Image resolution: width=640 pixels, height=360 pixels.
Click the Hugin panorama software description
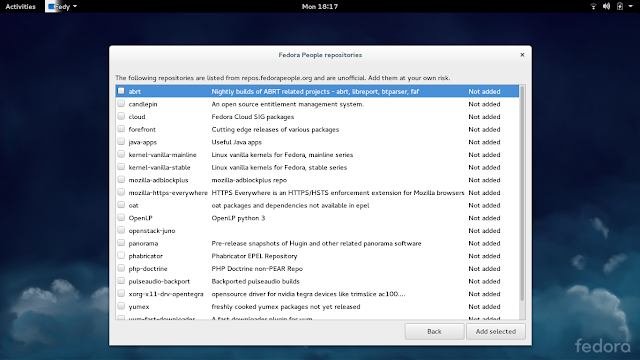coord(316,243)
